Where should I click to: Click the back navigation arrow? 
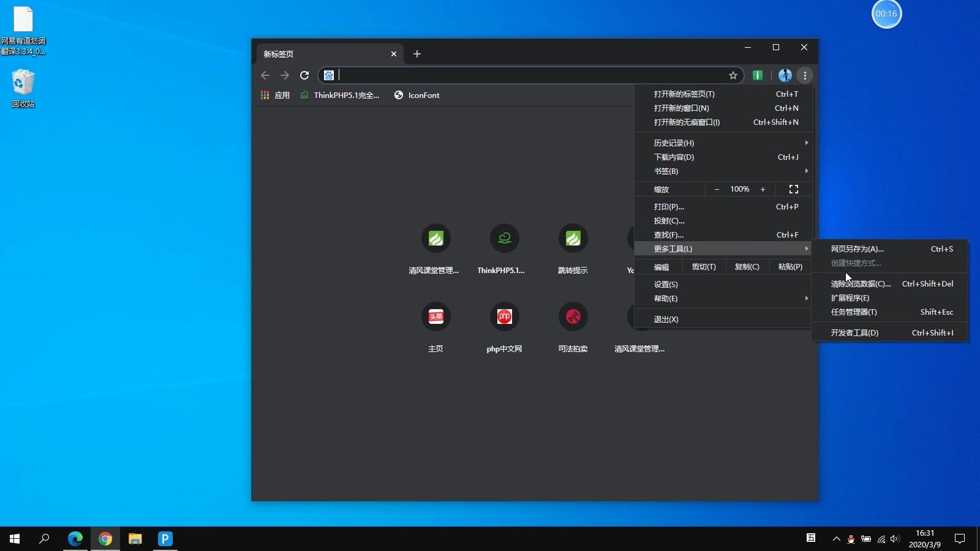pyautogui.click(x=265, y=75)
